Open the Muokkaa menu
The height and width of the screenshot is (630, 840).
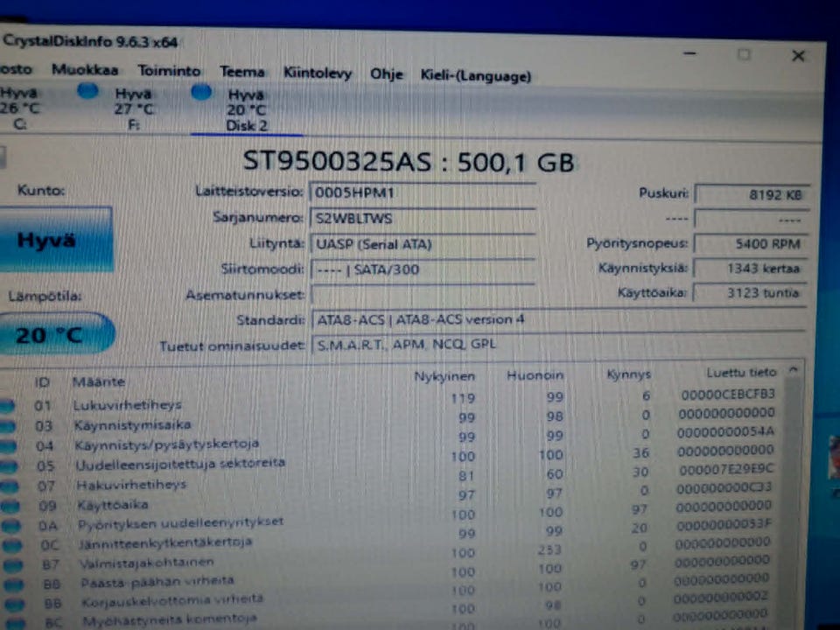point(85,70)
